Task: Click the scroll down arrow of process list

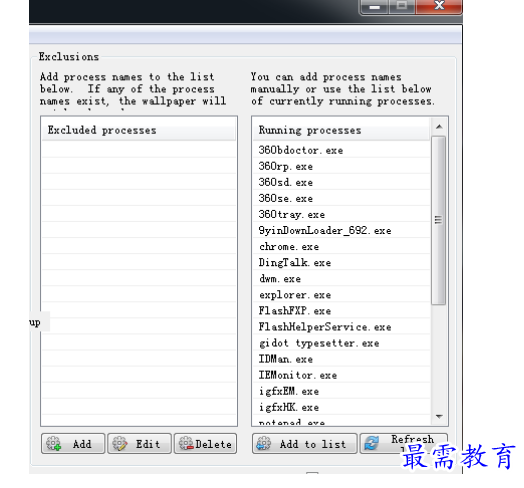Action: pyautogui.click(x=439, y=416)
